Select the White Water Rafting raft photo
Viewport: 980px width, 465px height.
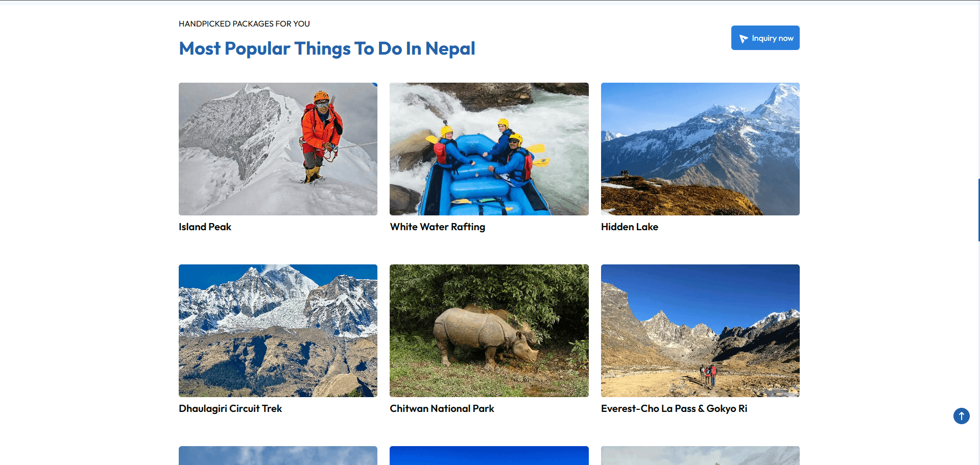click(x=489, y=149)
